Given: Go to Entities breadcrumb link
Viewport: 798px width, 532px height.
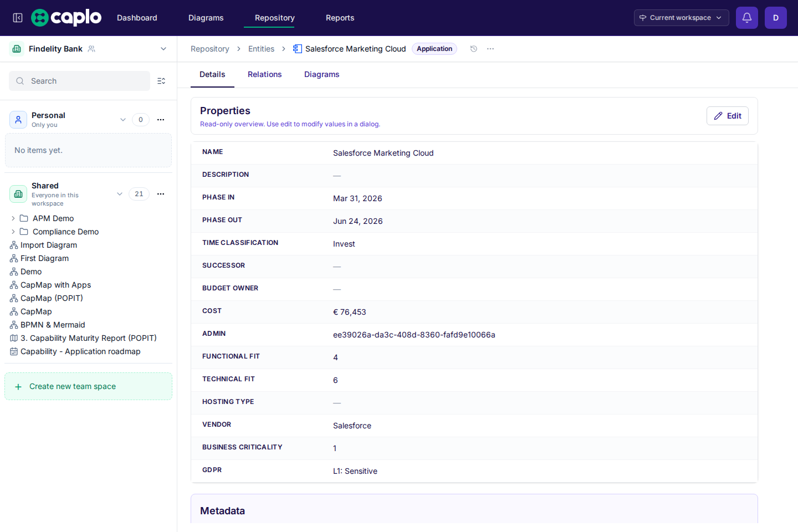Looking at the screenshot, I should tap(262, 49).
